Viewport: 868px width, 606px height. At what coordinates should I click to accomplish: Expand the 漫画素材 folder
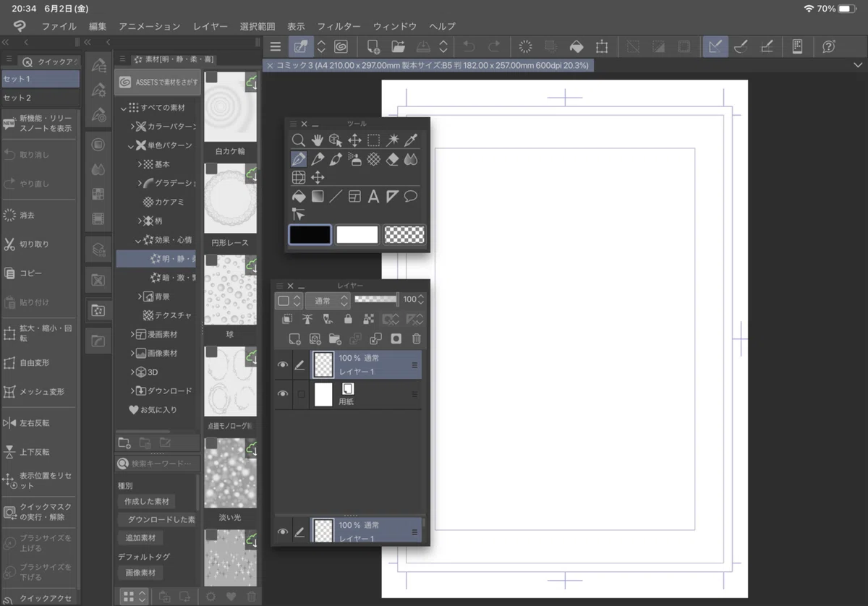point(132,334)
